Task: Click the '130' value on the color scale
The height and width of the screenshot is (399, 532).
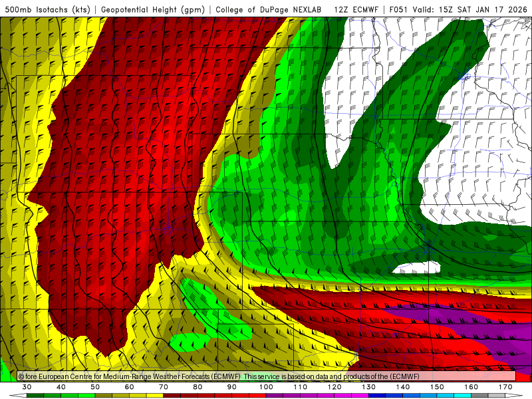Action: click(x=369, y=387)
